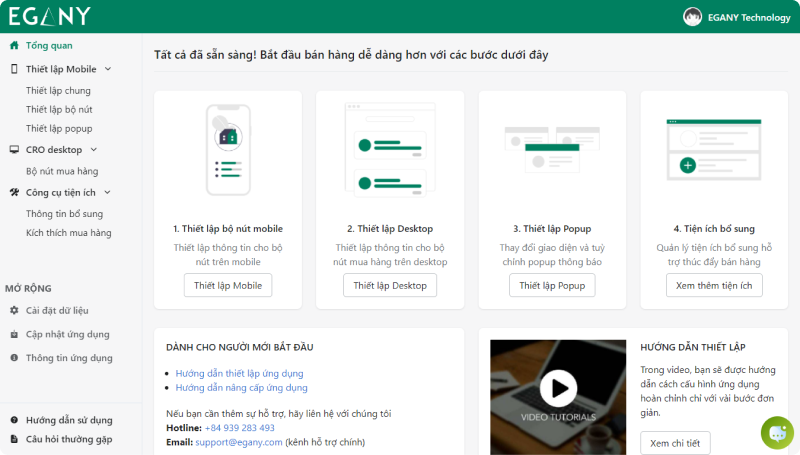Open the EGANY Technology user avatar
Screen dimensions: 800x455
(x=692, y=17)
